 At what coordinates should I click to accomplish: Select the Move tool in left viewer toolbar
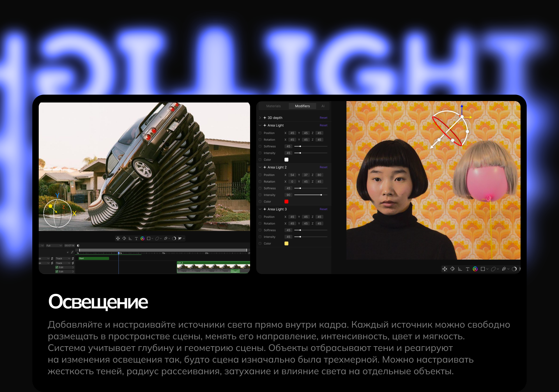(x=118, y=239)
